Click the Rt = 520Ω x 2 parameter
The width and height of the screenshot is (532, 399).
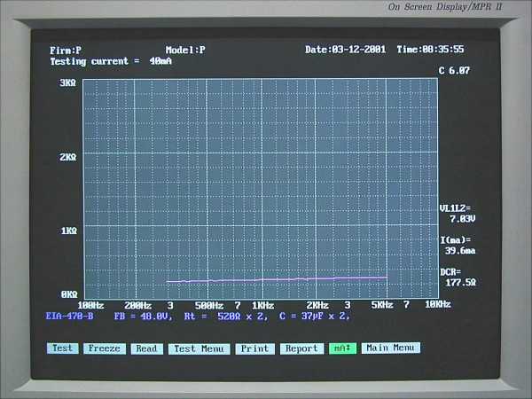(x=226, y=317)
